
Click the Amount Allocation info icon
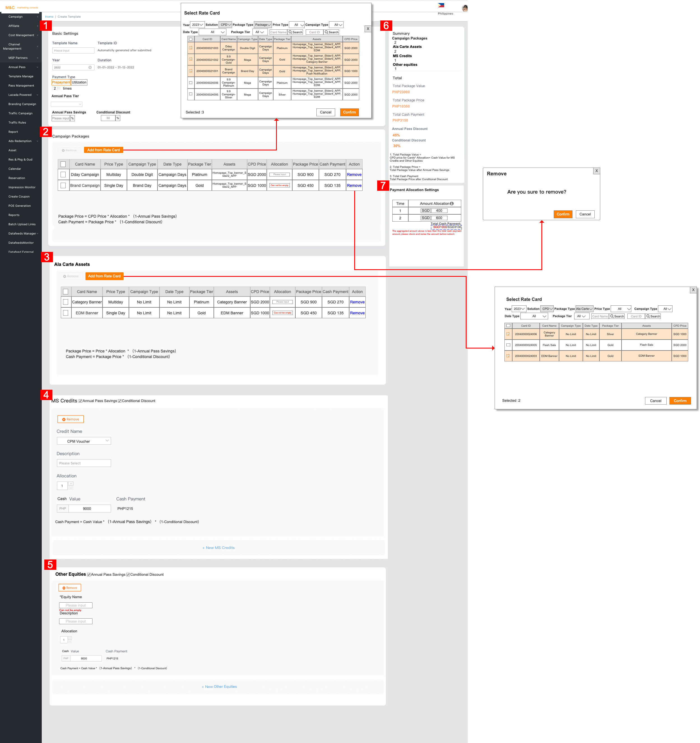coord(452,204)
